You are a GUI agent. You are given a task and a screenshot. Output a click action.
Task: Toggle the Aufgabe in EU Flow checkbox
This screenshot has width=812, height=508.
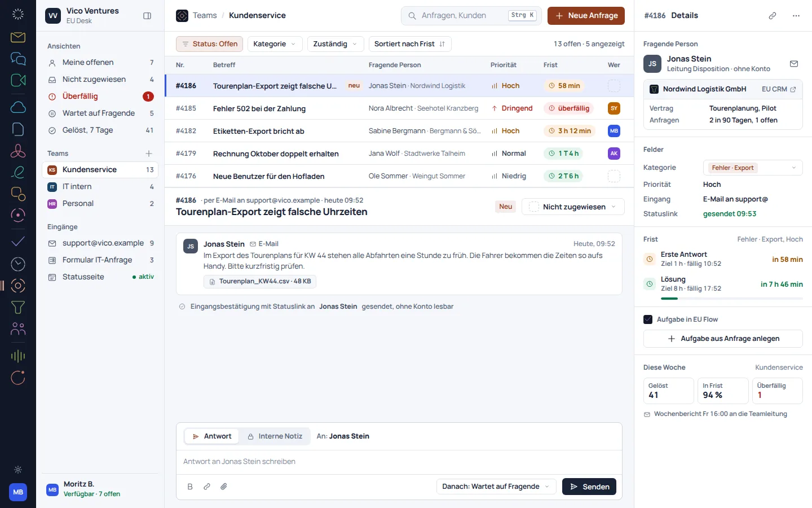click(x=648, y=319)
